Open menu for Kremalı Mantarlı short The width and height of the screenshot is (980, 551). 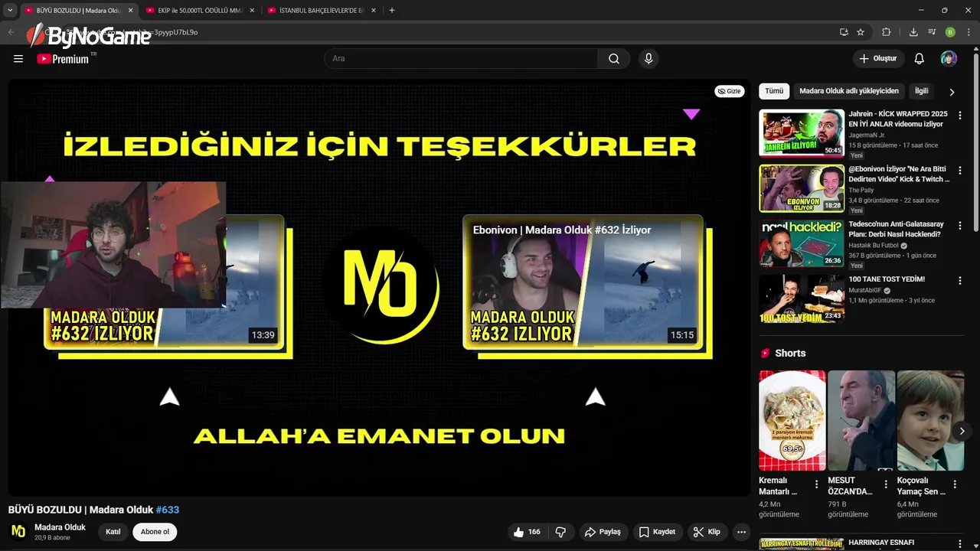coord(816,484)
